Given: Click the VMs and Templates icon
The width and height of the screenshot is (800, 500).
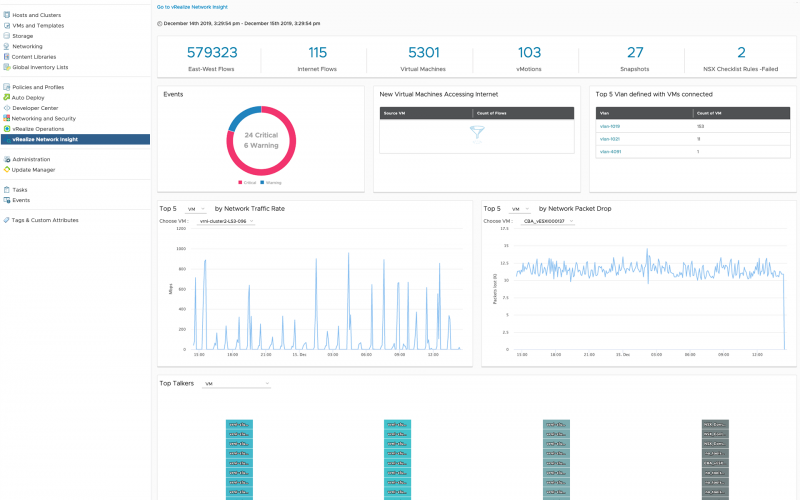Looking at the screenshot, I should point(7,26).
